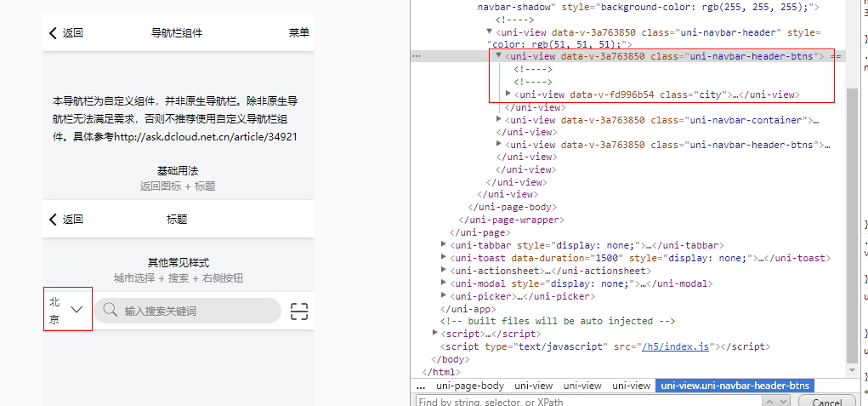
Task: Click the scan code icon
Action: [x=299, y=312]
